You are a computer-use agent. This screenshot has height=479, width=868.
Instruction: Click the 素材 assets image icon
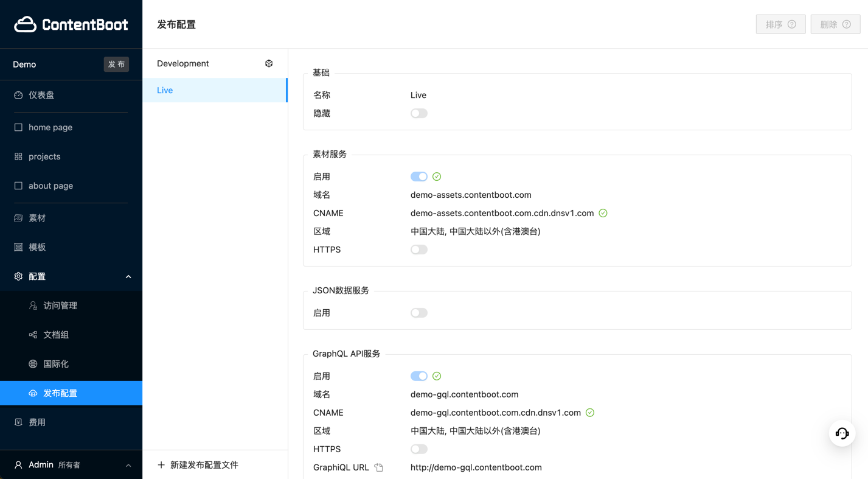pos(18,218)
